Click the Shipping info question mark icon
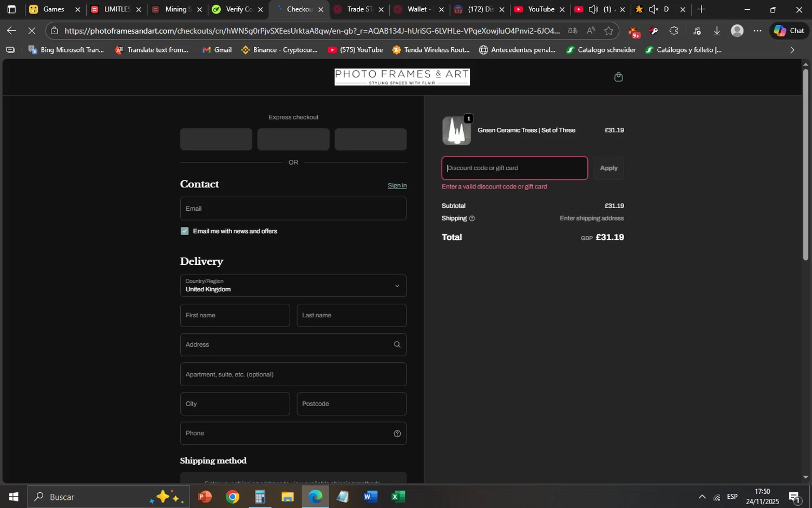Image resolution: width=812 pixels, height=508 pixels. point(472,219)
